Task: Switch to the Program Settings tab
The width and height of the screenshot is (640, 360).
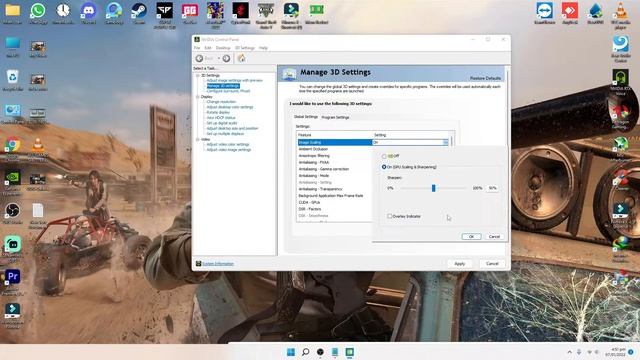Action: (x=335, y=117)
